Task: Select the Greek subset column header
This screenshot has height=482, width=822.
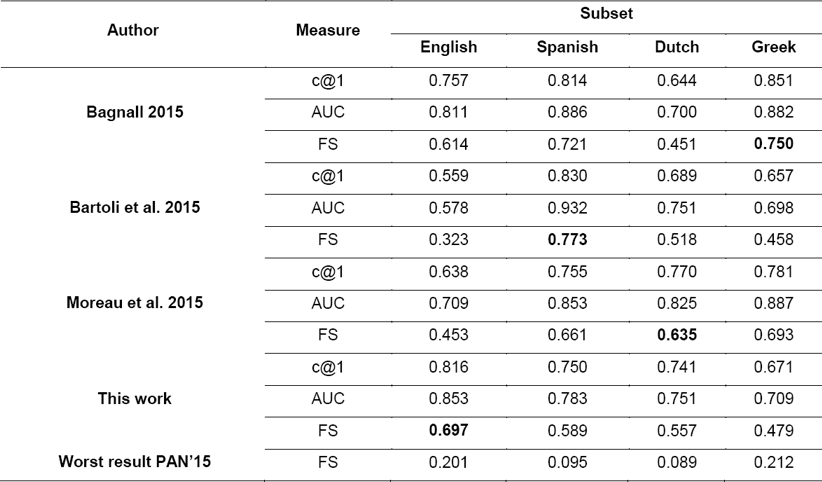Action: 771,47
